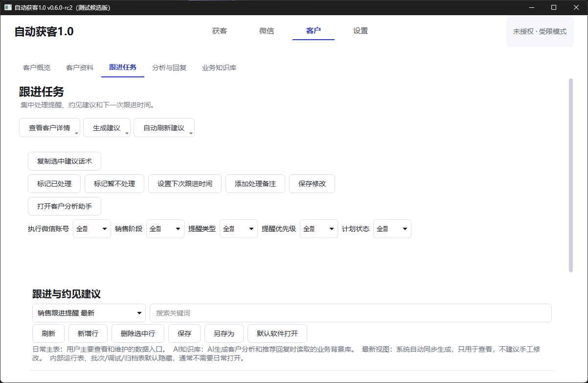Click the 刷新 button

(x=48, y=334)
